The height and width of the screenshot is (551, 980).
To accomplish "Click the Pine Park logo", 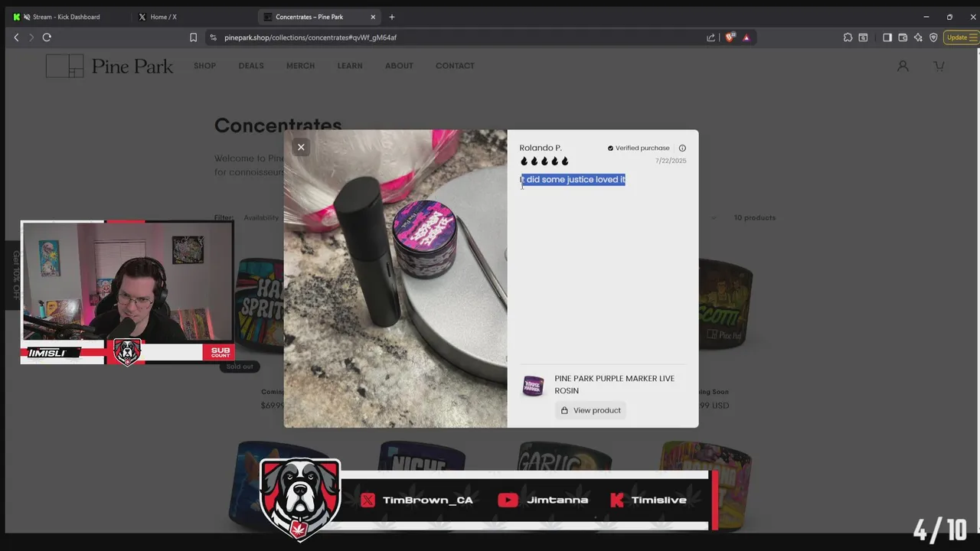I will tap(109, 66).
